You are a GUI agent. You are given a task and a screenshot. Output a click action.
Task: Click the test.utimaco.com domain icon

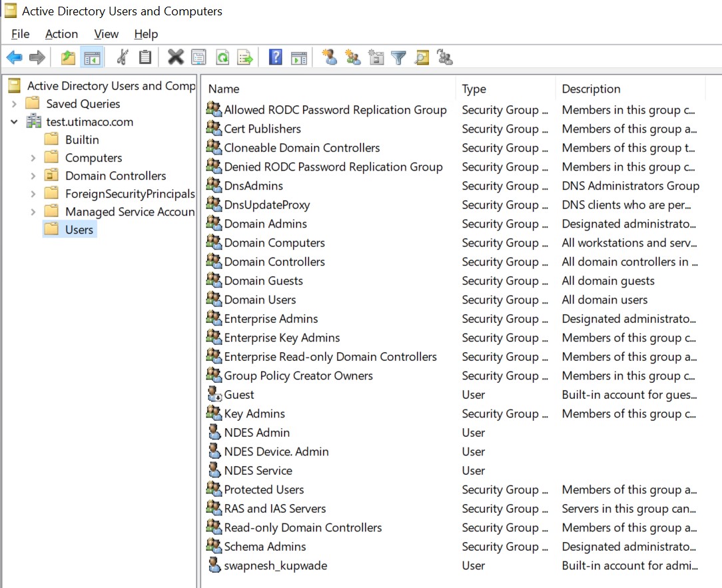click(33, 122)
